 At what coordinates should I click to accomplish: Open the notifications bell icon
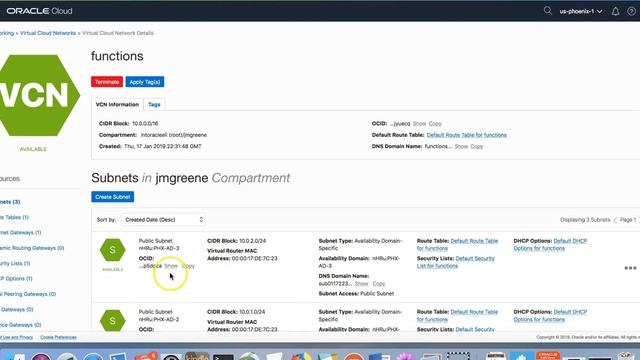[616, 11]
